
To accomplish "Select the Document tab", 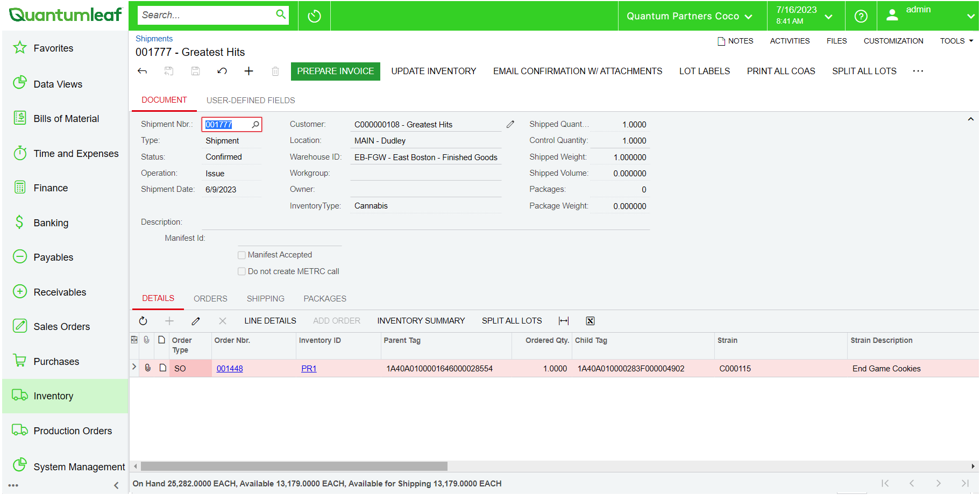I will (x=164, y=100).
